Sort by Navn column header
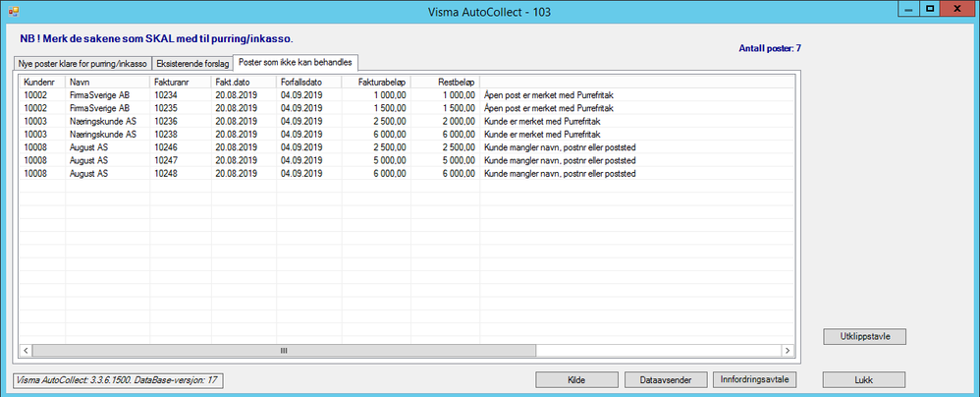Image resolution: width=980 pixels, height=397 pixels. click(107, 82)
